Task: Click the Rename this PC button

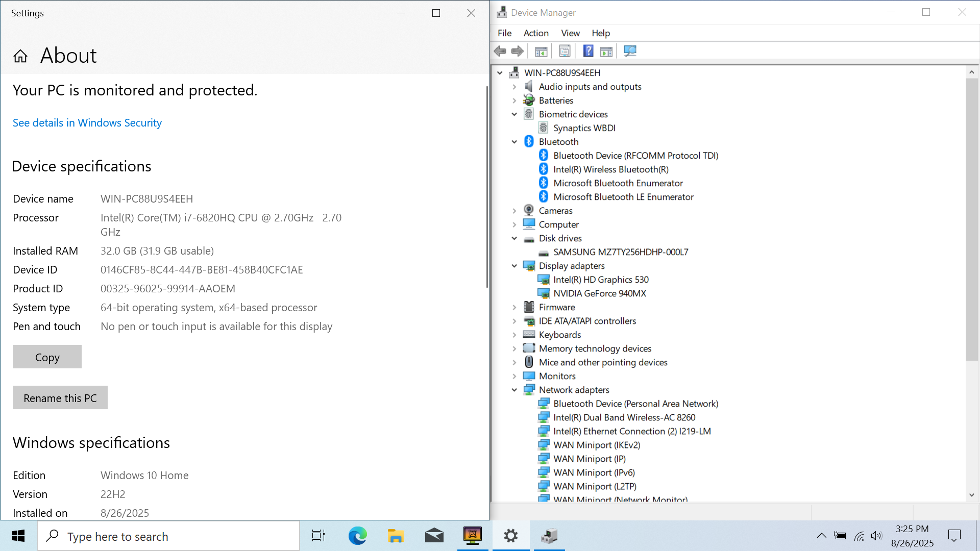Action: click(x=60, y=398)
